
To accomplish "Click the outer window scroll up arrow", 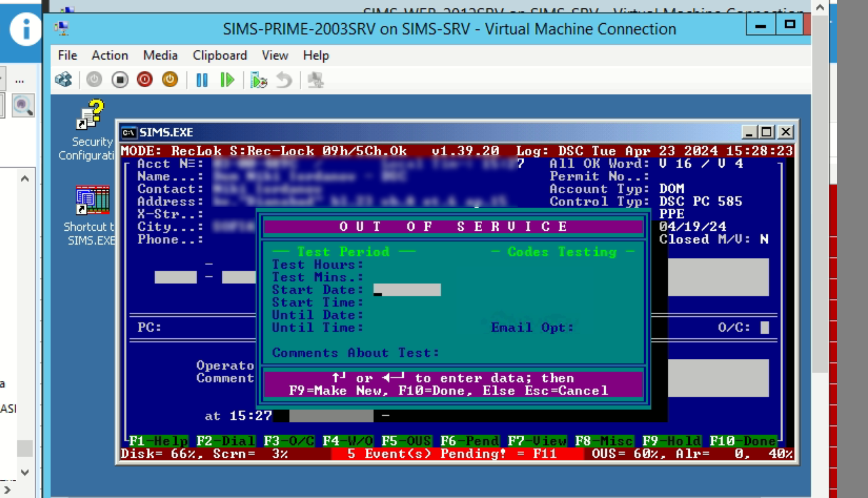I will point(820,7).
